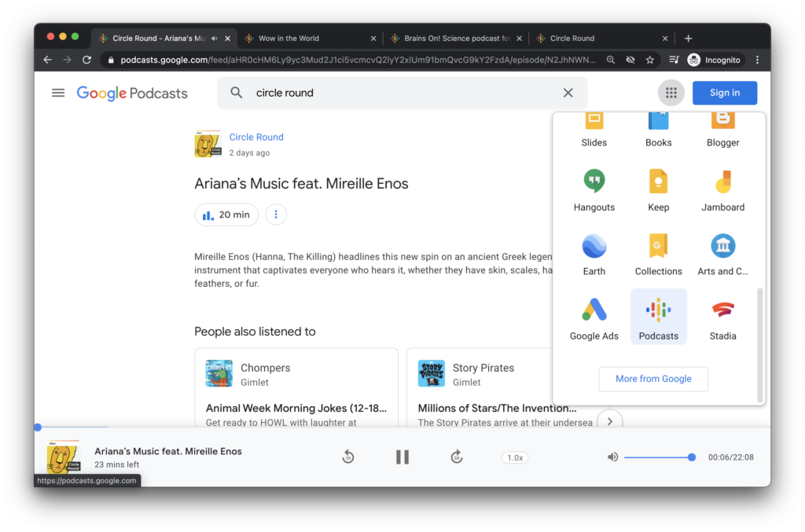This screenshot has height=532, width=805.
Task: Toggle mute on the volume speaker icon
Action: pos(612,457)
